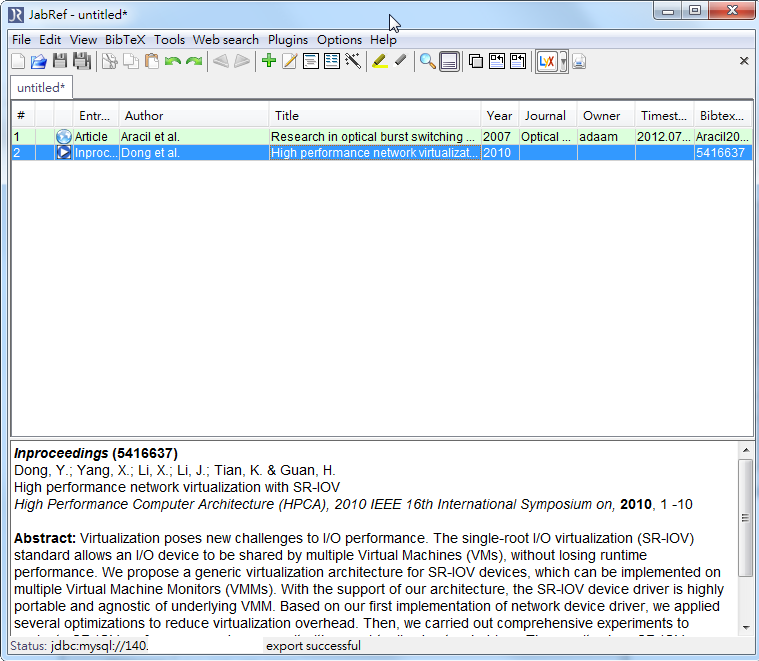759x661 pixels.
Task: Select the 'Aracil et al.' author cell
Action: coord(194,136)
